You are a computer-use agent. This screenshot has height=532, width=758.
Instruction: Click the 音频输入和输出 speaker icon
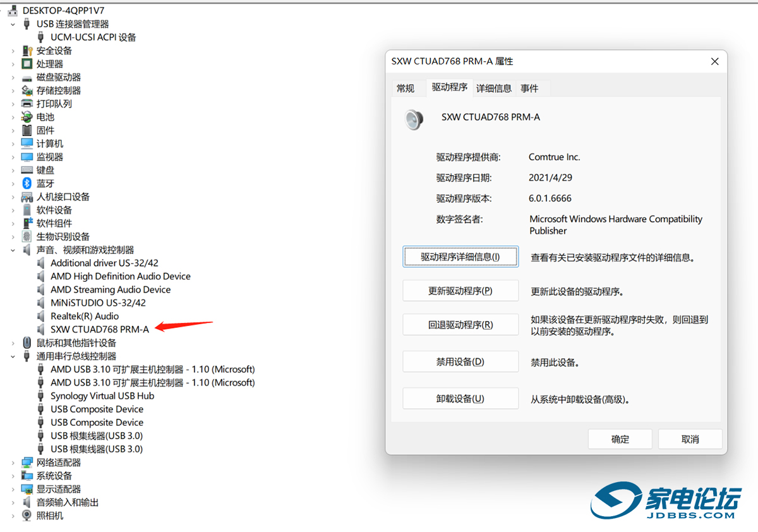click(27, 502)
